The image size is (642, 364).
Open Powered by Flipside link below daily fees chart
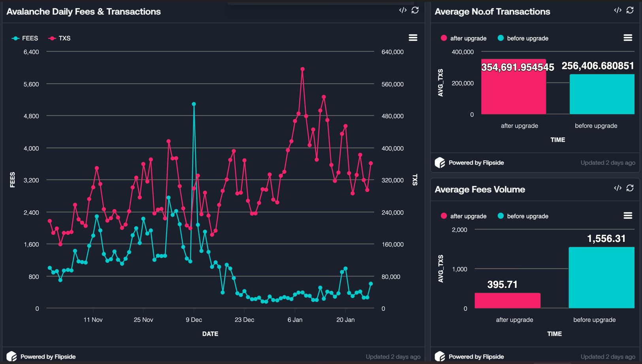coord(48,356)
